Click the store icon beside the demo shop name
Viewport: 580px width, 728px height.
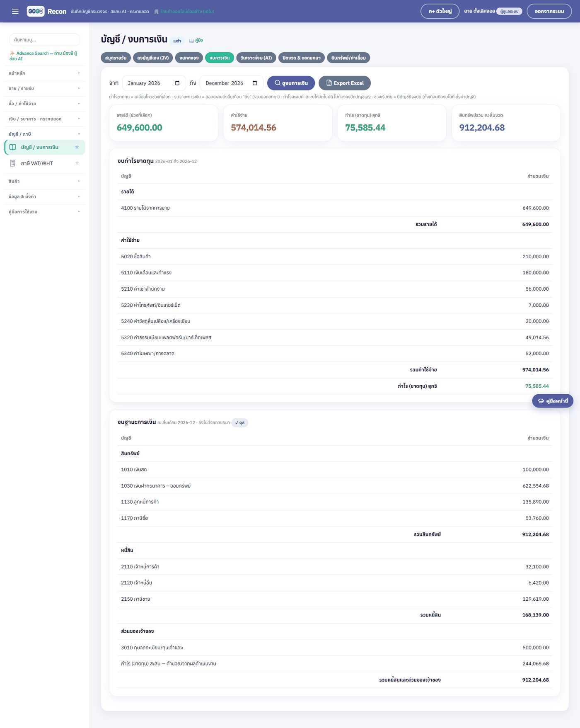156,12
